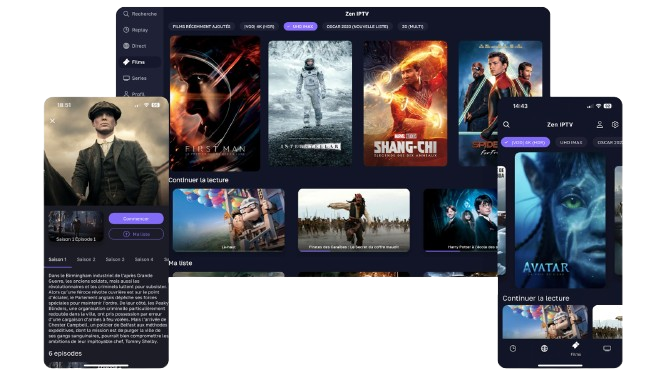Open the First Man poster
Screen dimensions: 666x375
click(x=215, y=103)
